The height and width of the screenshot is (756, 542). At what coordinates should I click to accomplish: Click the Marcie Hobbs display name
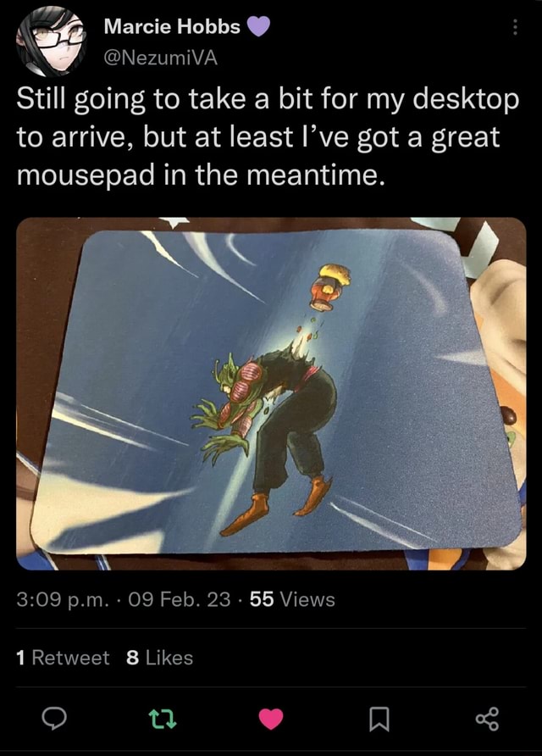[x=172, y=26]
